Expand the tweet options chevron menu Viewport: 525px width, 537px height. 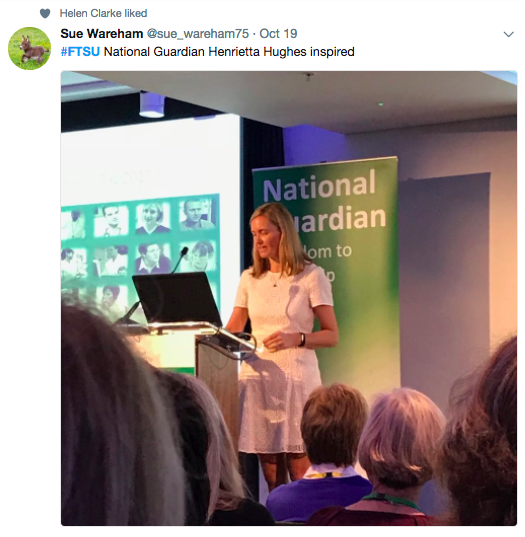(509, 34)
